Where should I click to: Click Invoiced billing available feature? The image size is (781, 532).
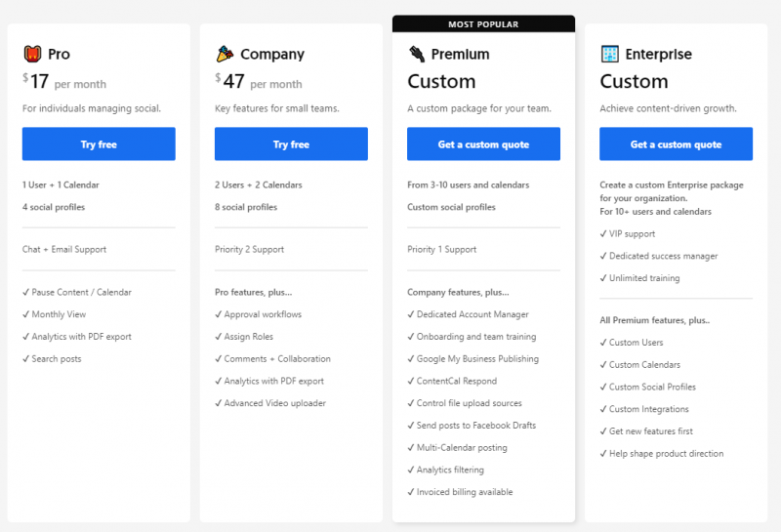tap(465, 492)
